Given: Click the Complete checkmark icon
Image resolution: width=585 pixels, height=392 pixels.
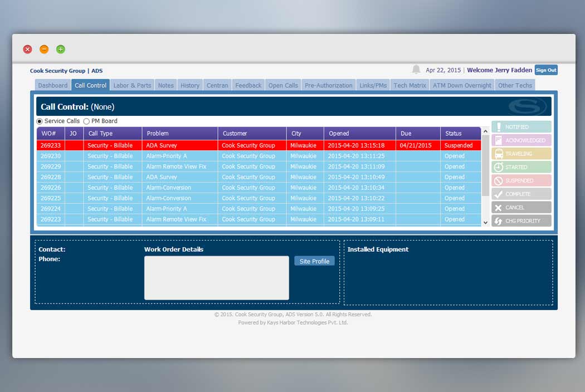Looking at the screenshot, I should tap(499, 194).
